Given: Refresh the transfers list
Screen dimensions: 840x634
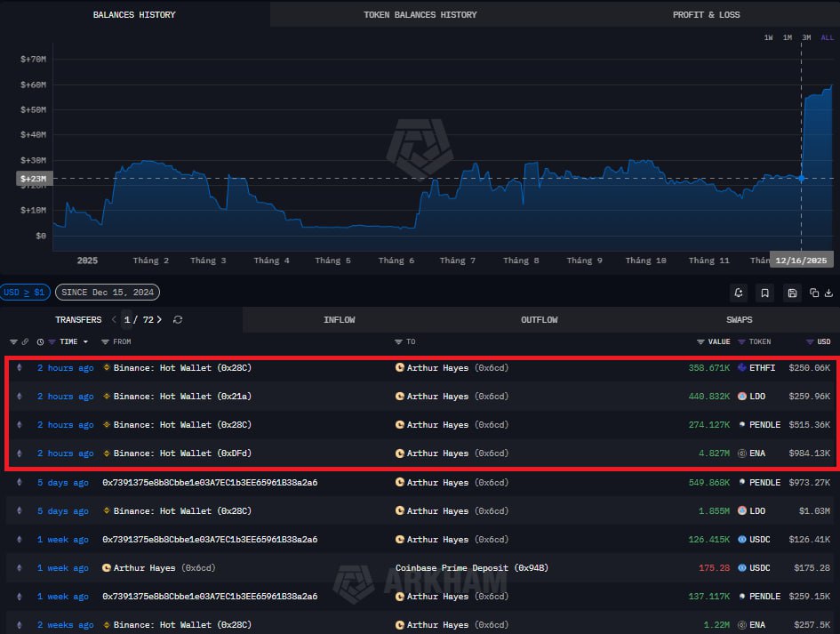Looking at the screenshot, I should [x=178, y=320].
